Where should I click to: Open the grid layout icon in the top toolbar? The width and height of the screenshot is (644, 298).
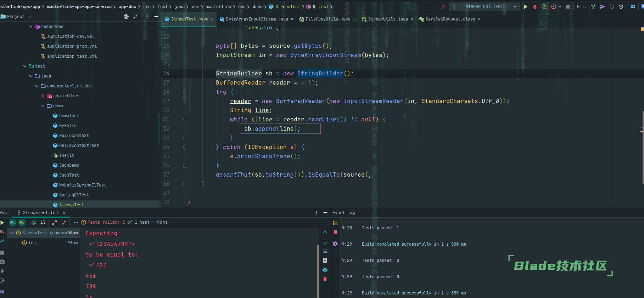pos(633,7)
